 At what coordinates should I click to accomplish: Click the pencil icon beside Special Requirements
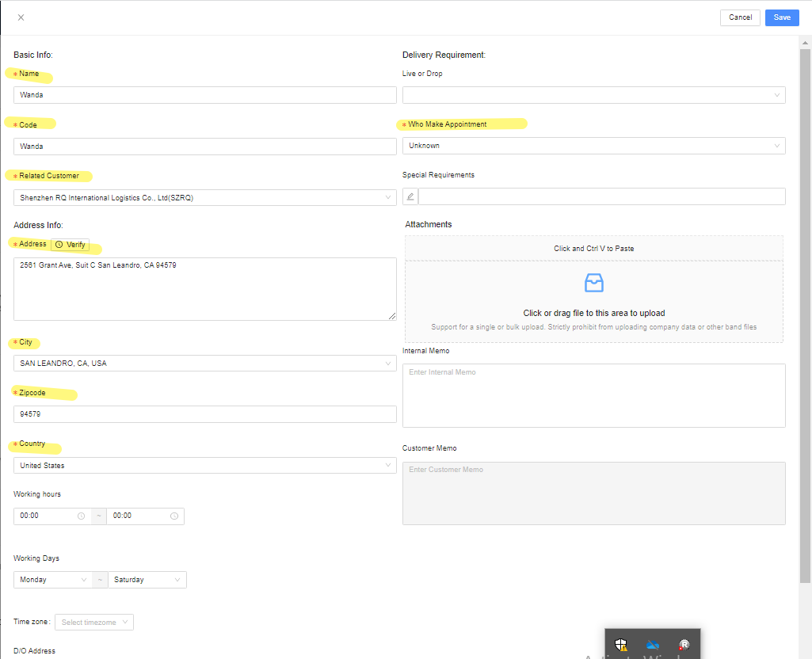[410, 196]
